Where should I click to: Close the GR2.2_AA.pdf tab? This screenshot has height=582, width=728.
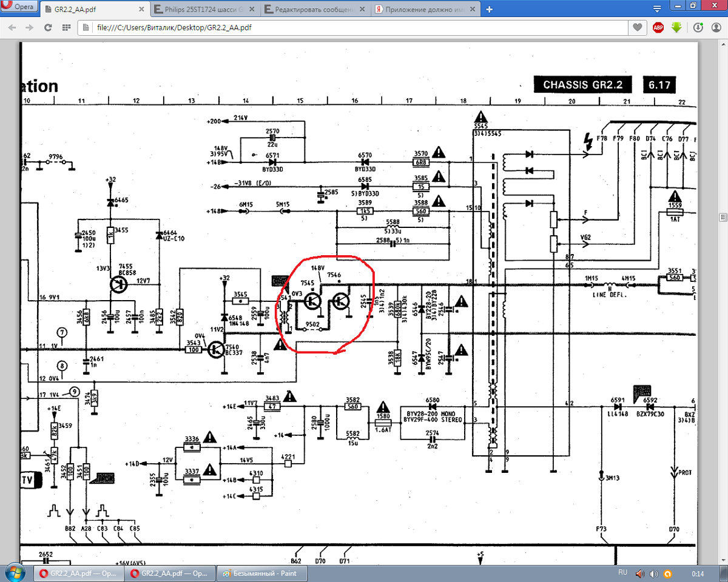pyautogui.click(x=142, y=10)
